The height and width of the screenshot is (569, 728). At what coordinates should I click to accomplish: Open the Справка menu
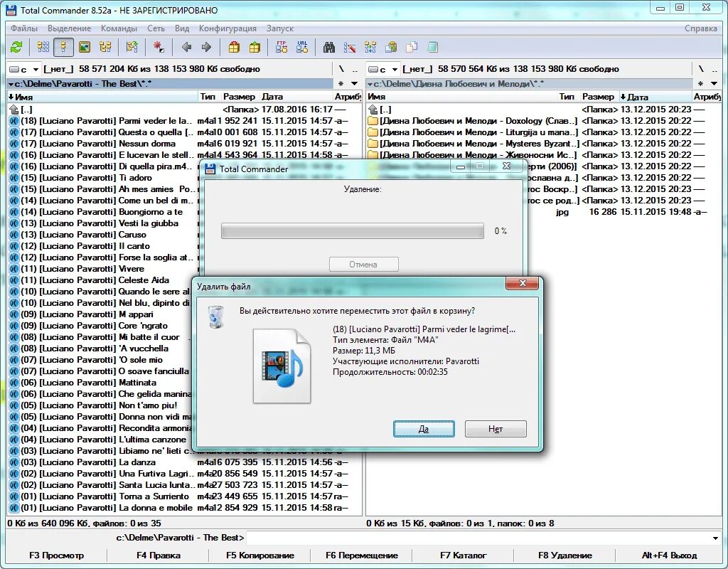point(700,28)
